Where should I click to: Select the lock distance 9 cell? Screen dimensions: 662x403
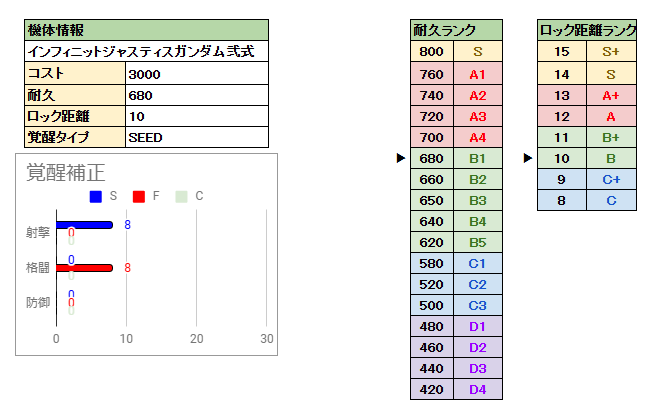[562, 180]
